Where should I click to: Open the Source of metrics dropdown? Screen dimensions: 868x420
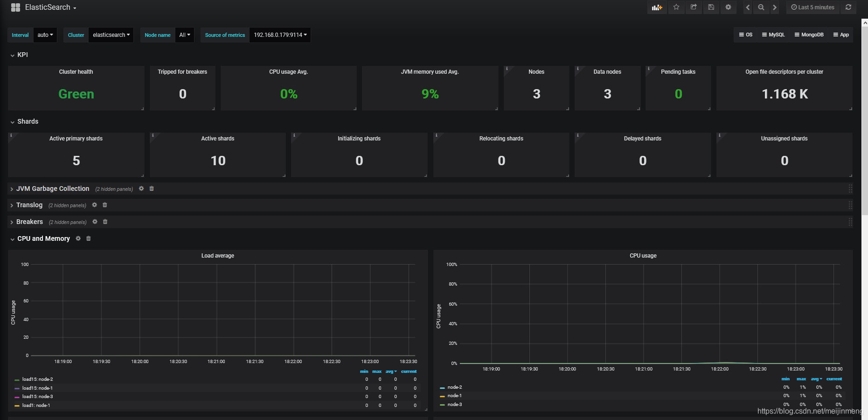(280, 35)
